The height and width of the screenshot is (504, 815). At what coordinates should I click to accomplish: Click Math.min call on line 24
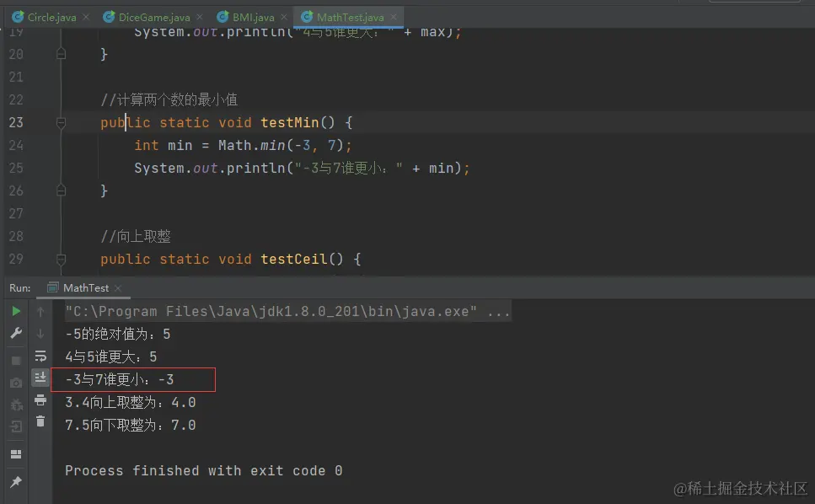click(x=251, y=146)
